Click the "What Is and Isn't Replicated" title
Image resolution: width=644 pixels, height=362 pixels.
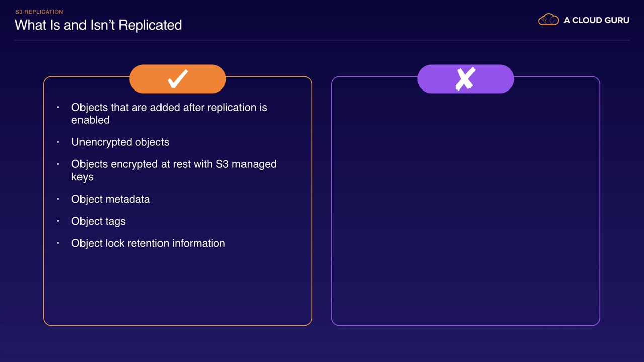tap(98, 25)
